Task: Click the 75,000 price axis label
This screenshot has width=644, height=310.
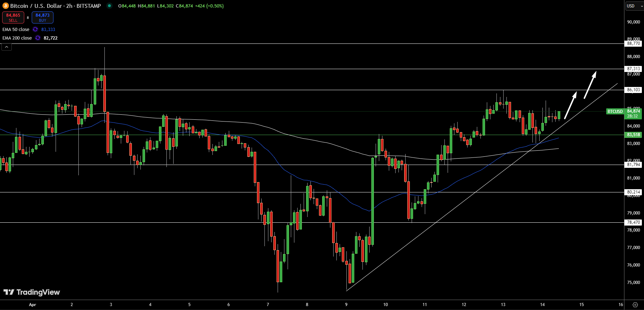Action: coord(634,283)
